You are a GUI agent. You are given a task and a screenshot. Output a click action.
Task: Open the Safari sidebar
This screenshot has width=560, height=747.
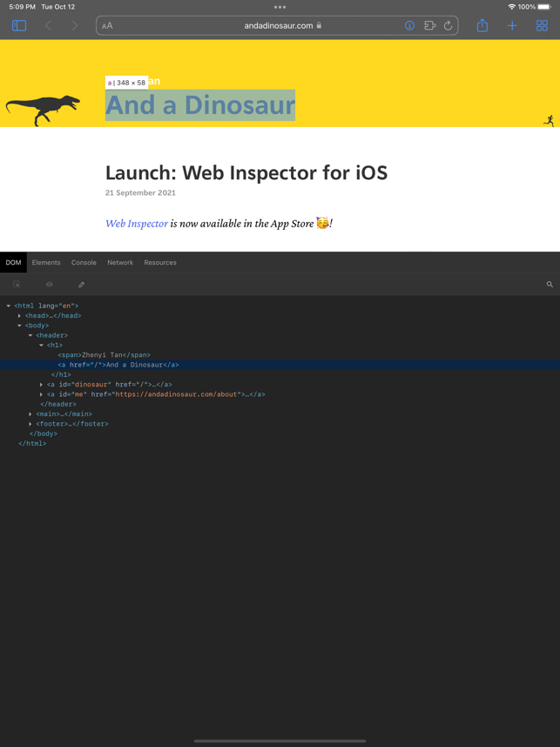coord(19,26)
